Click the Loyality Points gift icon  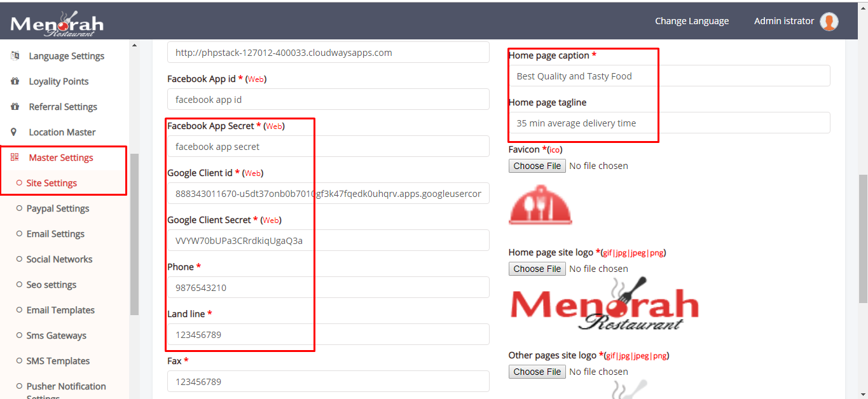[15, 81]
